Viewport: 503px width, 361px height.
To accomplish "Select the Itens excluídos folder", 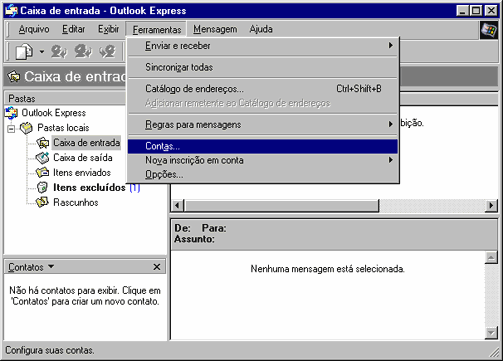I will pyautogui.click(x=89, y=188).
